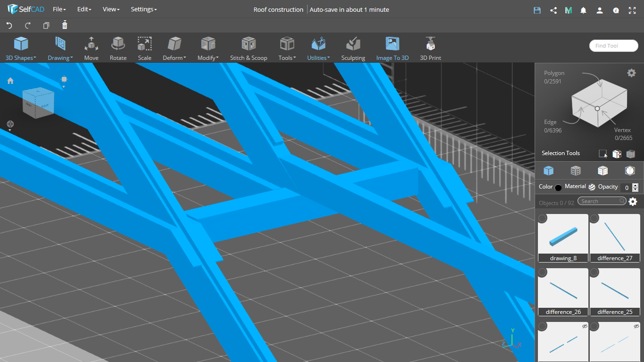Open the MyMiniFactory M icon
644x362 pixels.
tap(569, 10)
